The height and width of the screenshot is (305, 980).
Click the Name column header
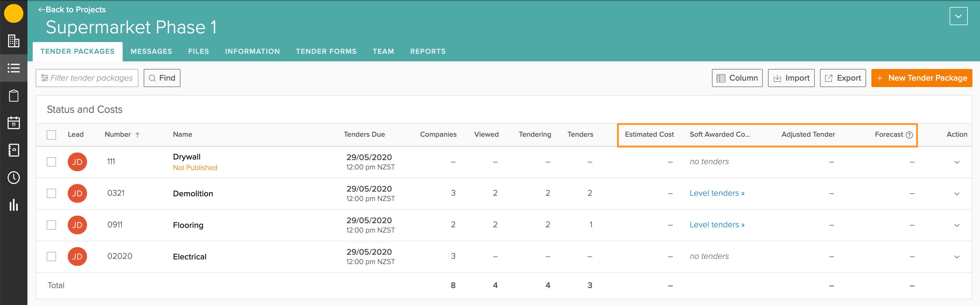[x=183, y=135]
